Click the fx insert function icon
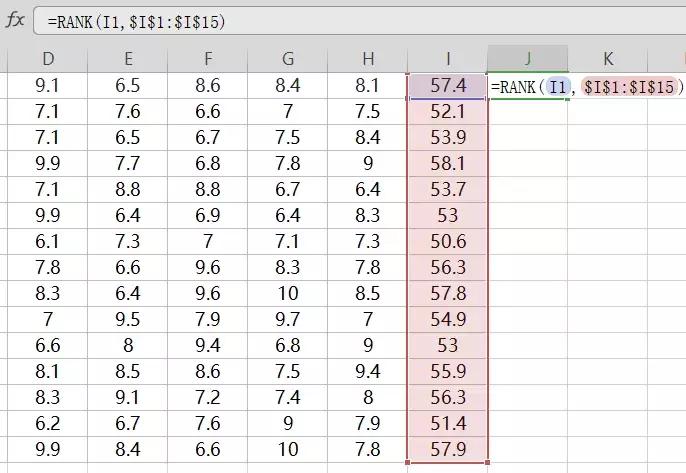 point(15,20)
